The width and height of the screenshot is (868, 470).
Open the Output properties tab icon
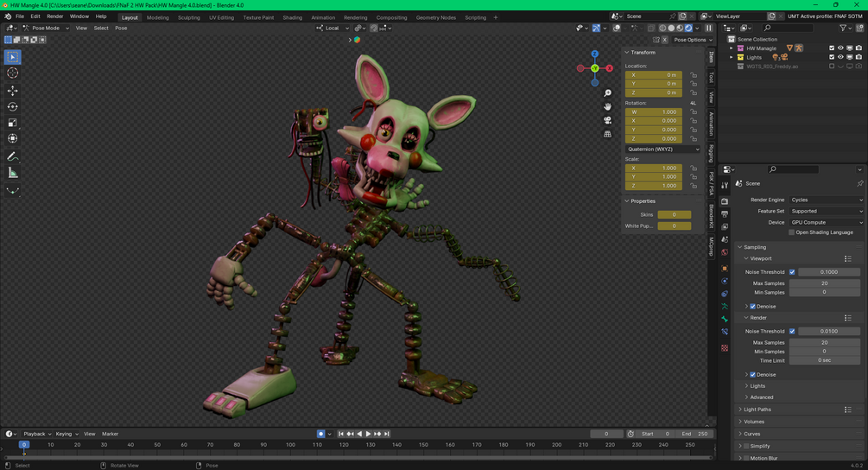[725, 214]
